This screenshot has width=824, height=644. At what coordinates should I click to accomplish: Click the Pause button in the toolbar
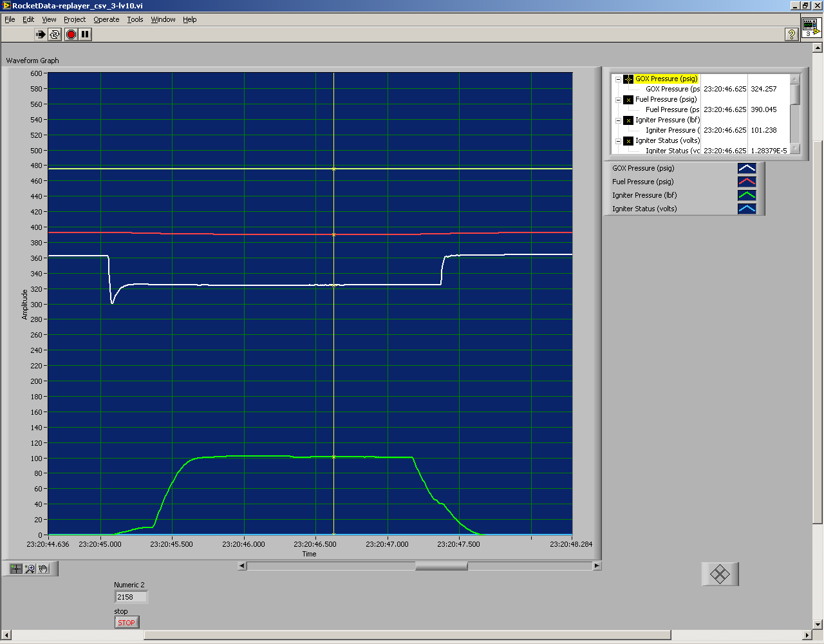85,34
